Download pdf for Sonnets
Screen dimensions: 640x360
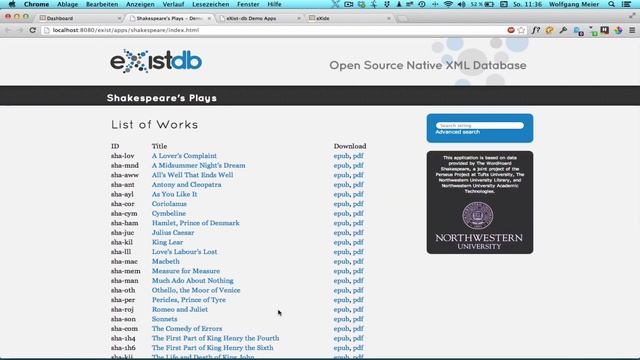358,319
